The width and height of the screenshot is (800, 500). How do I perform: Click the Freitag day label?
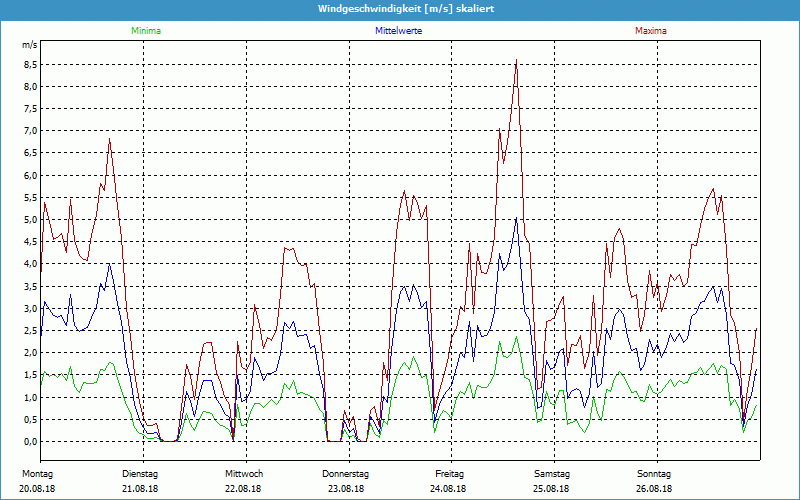[x=449, y=474]
